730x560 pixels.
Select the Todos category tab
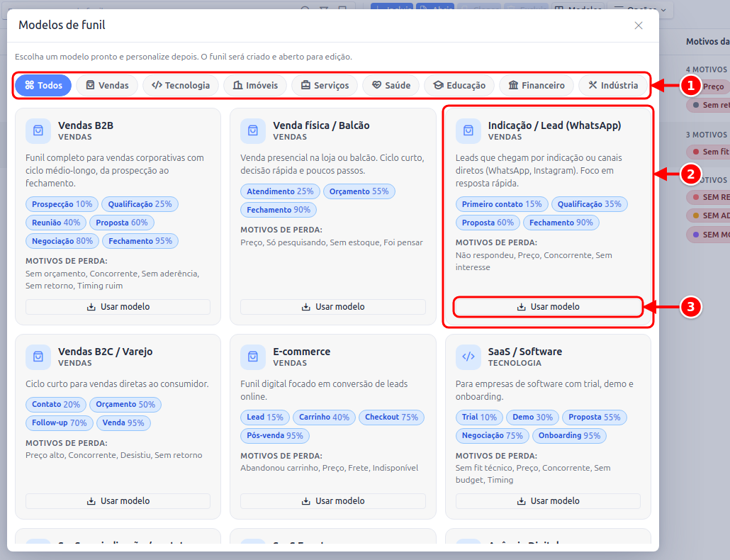pyautogui.click(x=43, y=85)
